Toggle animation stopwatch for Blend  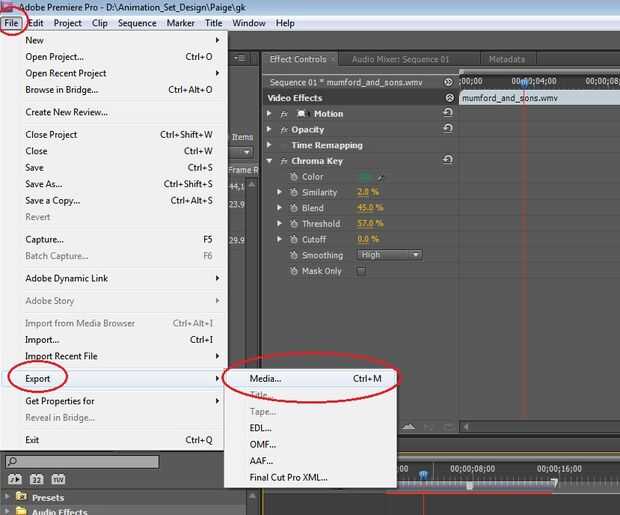pyautogui.click(x=294, y=208)
